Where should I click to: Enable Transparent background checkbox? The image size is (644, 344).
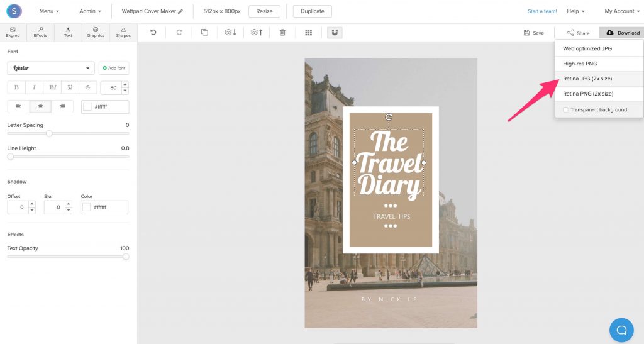coord(565,110)
